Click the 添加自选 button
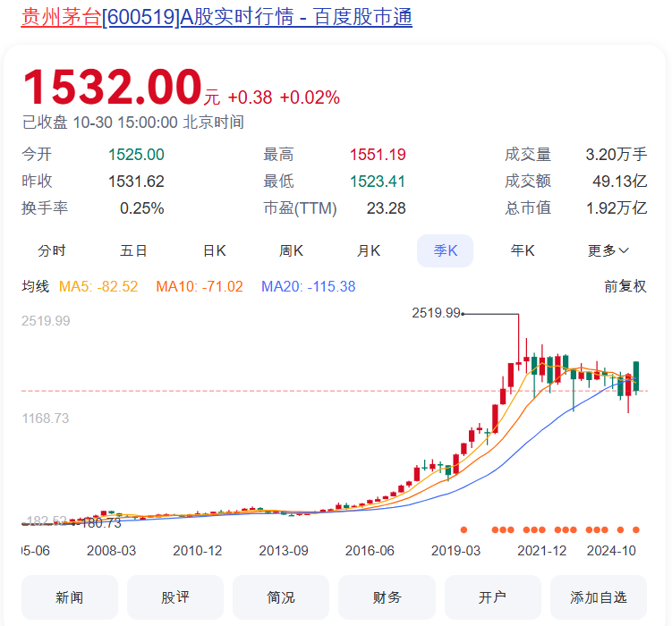 click(599, 597)
